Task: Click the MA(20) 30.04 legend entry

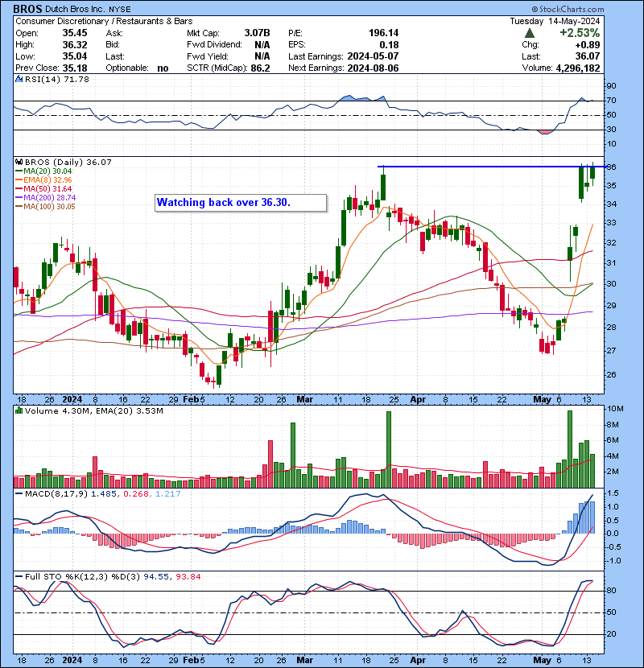Action: (43, 171)
